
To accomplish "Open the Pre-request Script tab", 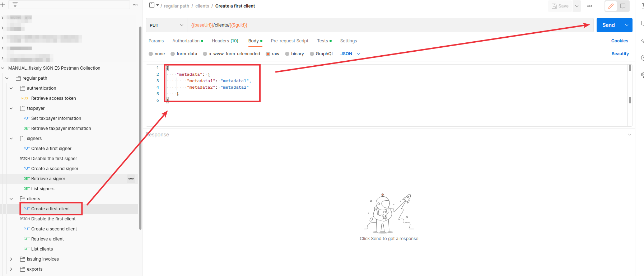I will 289,41.
